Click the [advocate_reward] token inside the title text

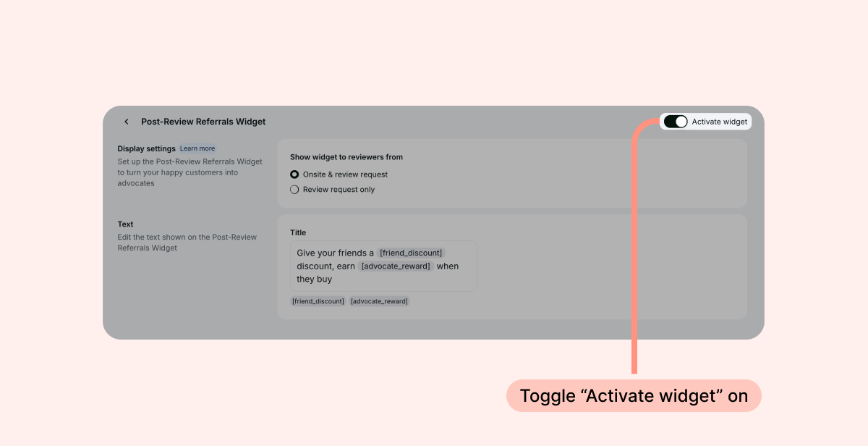396,266
